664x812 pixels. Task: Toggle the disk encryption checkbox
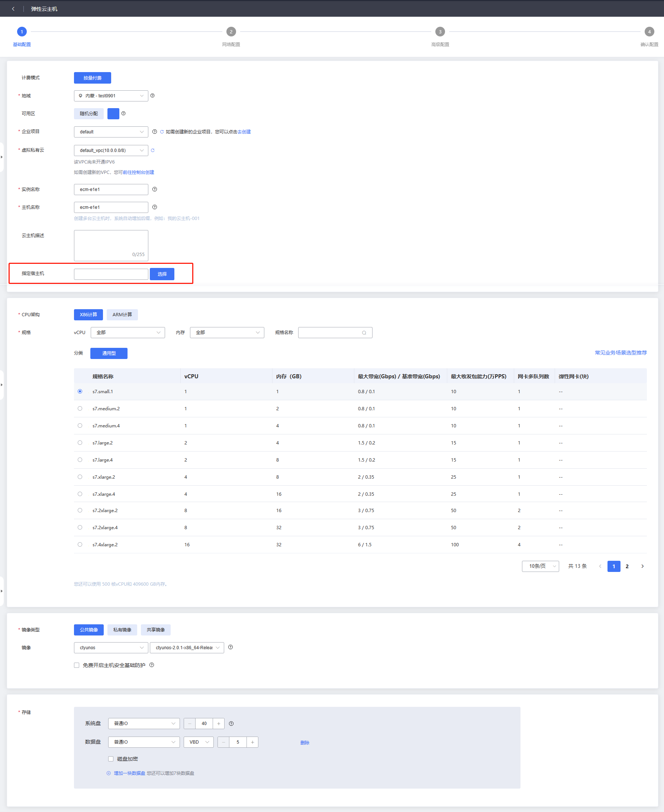point(111,759)
